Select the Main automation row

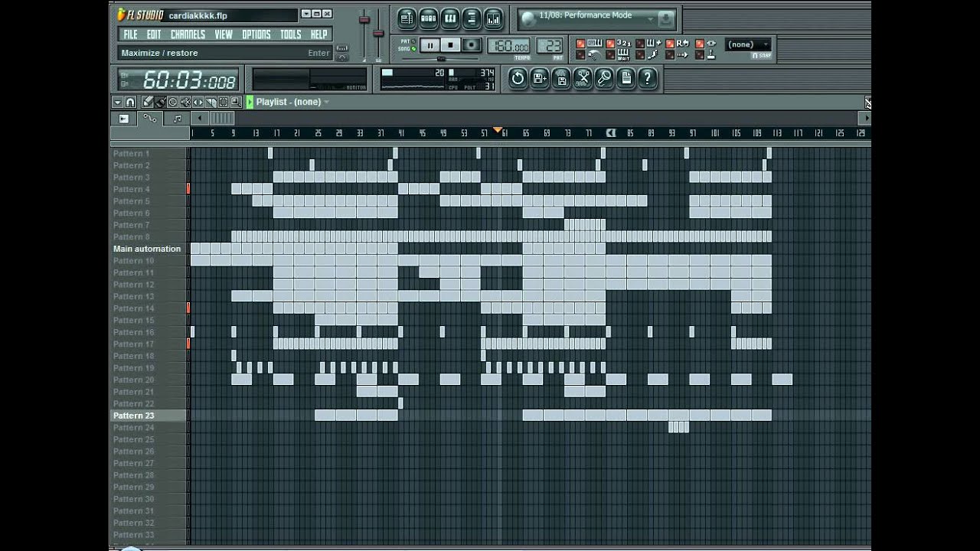(x=149, y=249)
